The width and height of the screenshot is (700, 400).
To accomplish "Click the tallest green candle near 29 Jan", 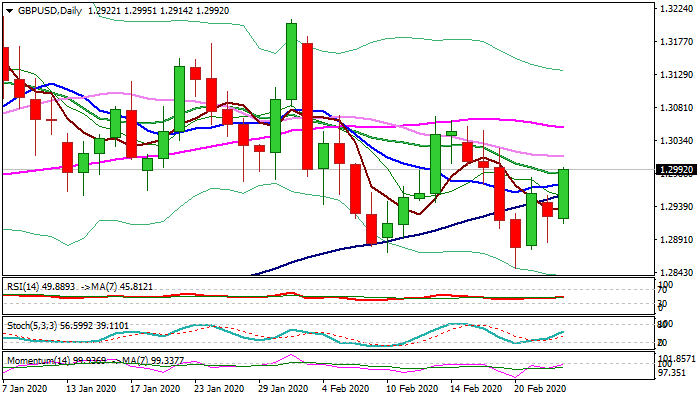I will click(x=292, y=61).
